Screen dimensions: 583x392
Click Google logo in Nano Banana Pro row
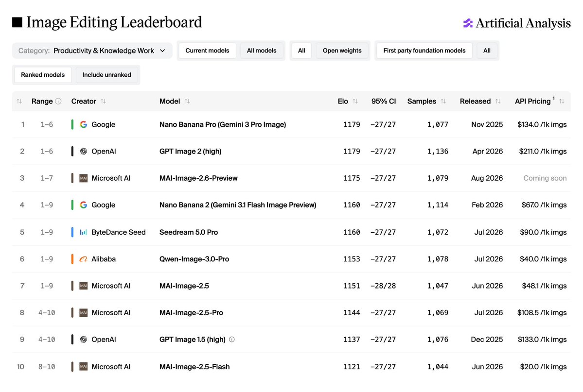pos(83,124)
